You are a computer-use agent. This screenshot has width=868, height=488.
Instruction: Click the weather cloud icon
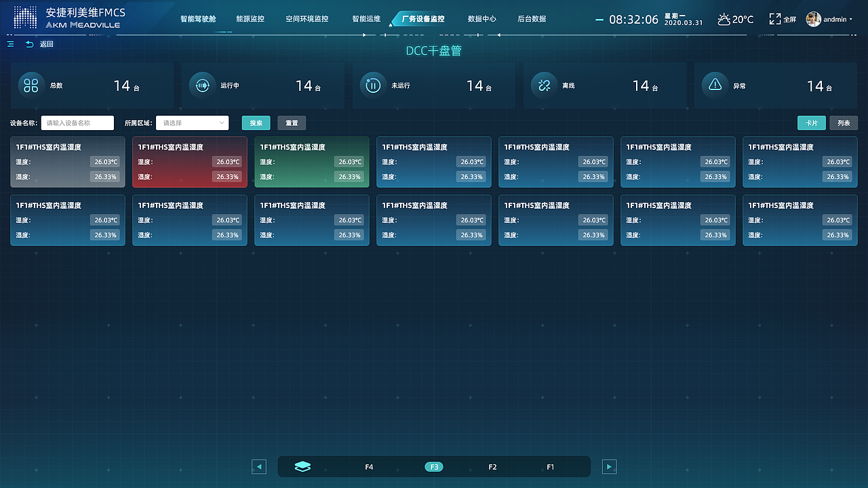coord(724,19)
